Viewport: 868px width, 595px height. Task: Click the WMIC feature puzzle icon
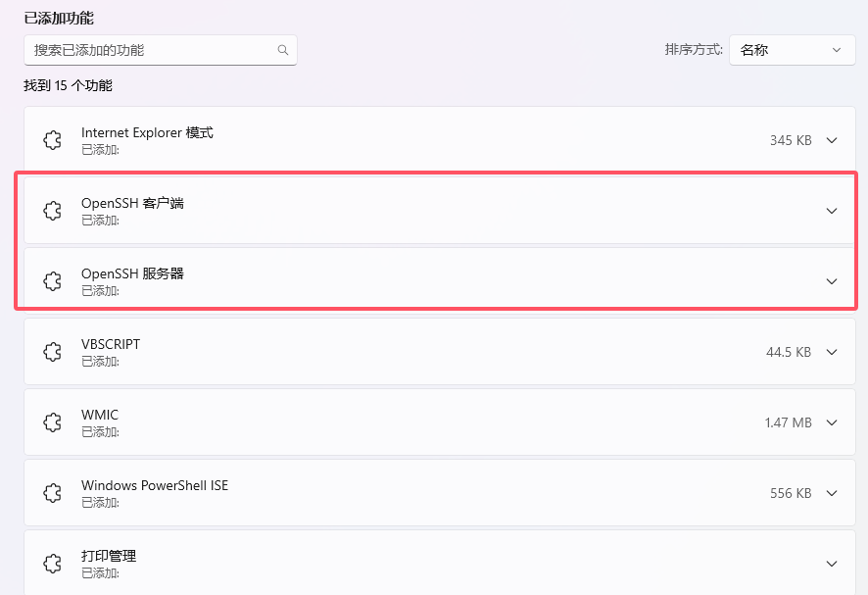coord(53,422)
